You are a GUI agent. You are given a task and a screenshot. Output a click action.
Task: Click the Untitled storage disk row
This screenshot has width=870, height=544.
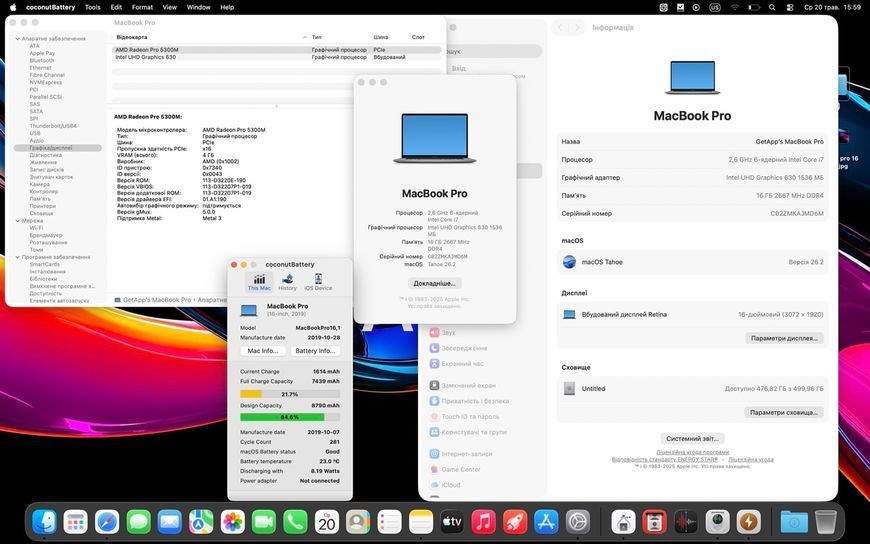click(x=692, y=389)
